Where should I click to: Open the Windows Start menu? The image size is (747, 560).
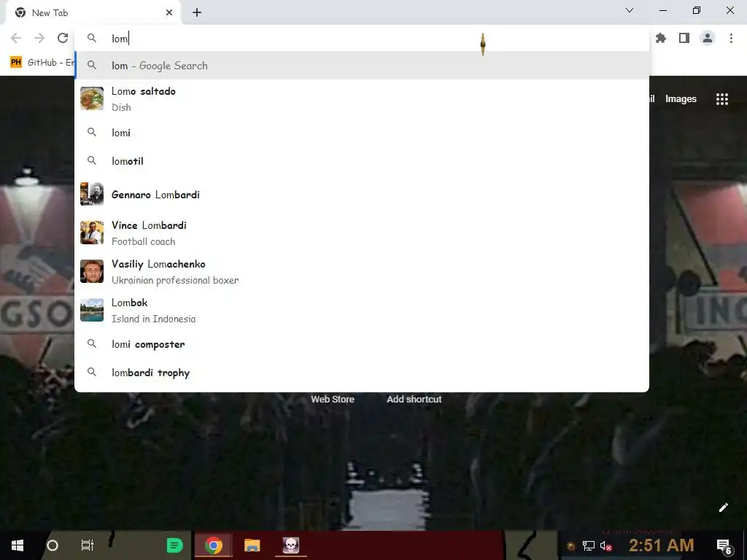tap(18, 545)
